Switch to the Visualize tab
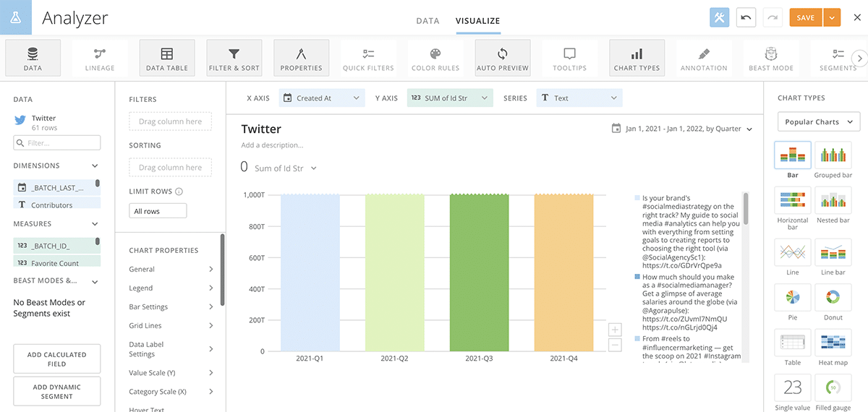Screen dimensions: 868x412 (x=477, y=21)
